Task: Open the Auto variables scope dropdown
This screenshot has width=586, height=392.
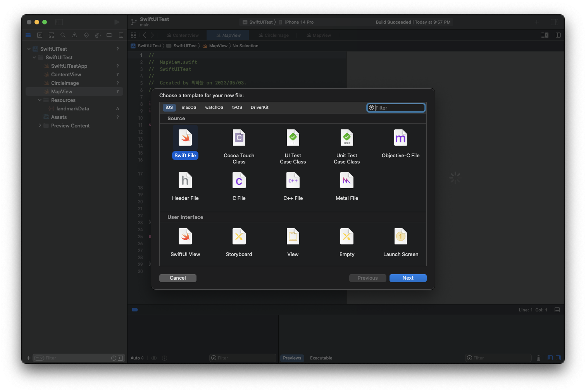Action: [x=137, y=358]
